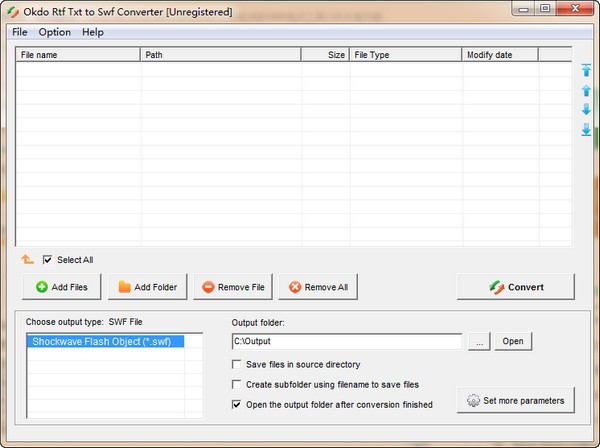Click the move-down arrow icon
Image resolution: width=600 pixels, height=448 pixels.
(586, 109)
